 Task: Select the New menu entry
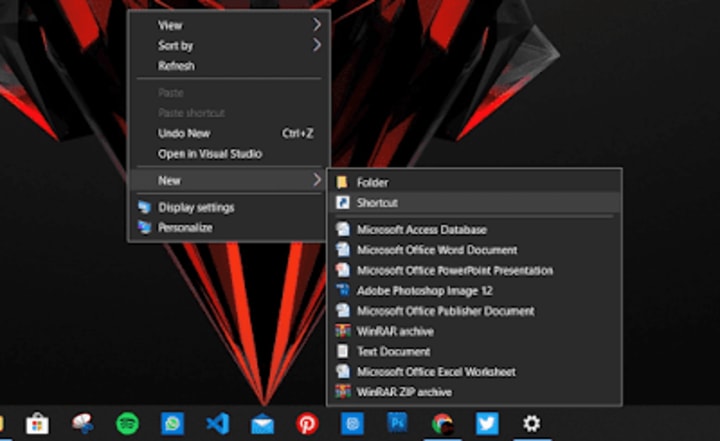[x=229, y=180]
